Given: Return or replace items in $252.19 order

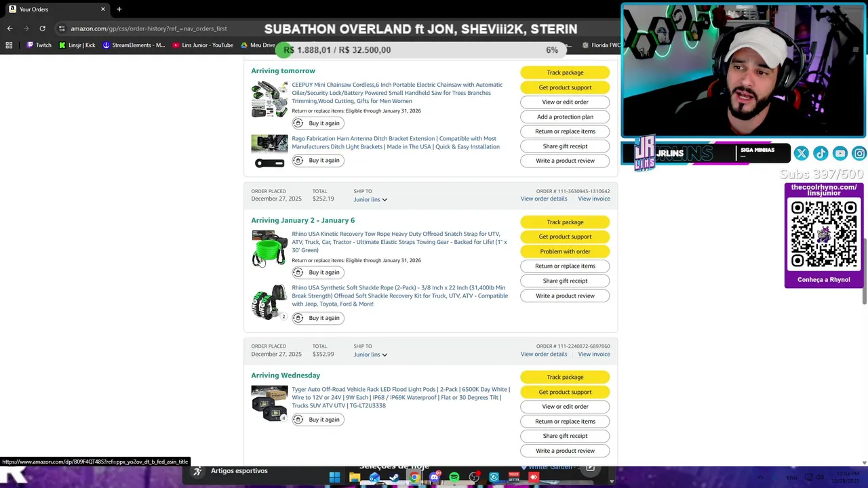Looking at the screenshot, I should (565, 266).
